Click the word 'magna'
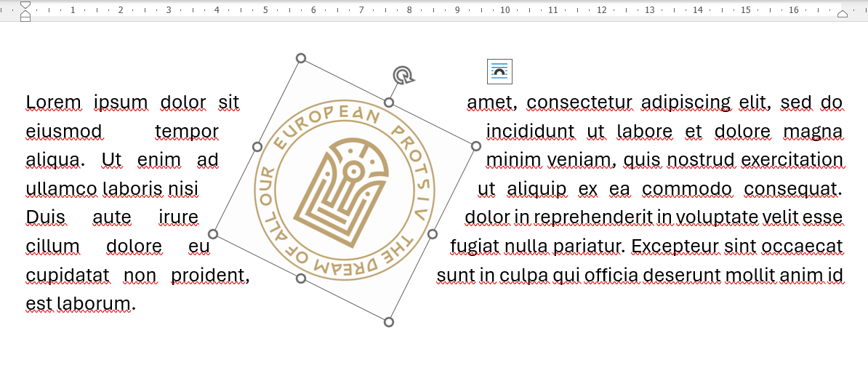The width and height of the screenshot is (868, 373). 814,133
